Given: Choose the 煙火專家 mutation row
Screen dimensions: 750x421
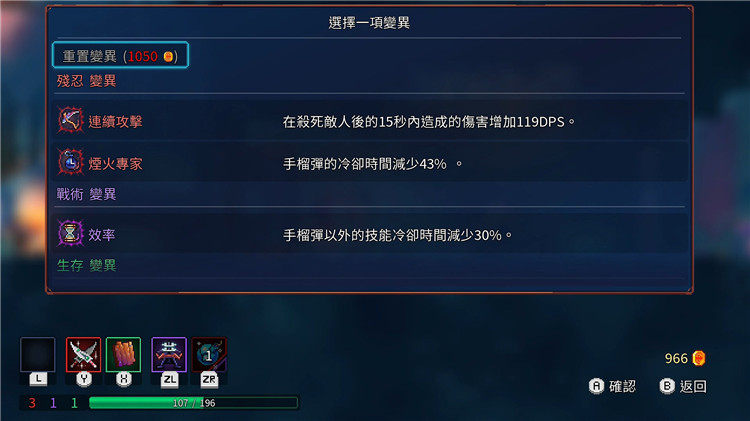Looking at the screenshot, I should pos(369,163).
